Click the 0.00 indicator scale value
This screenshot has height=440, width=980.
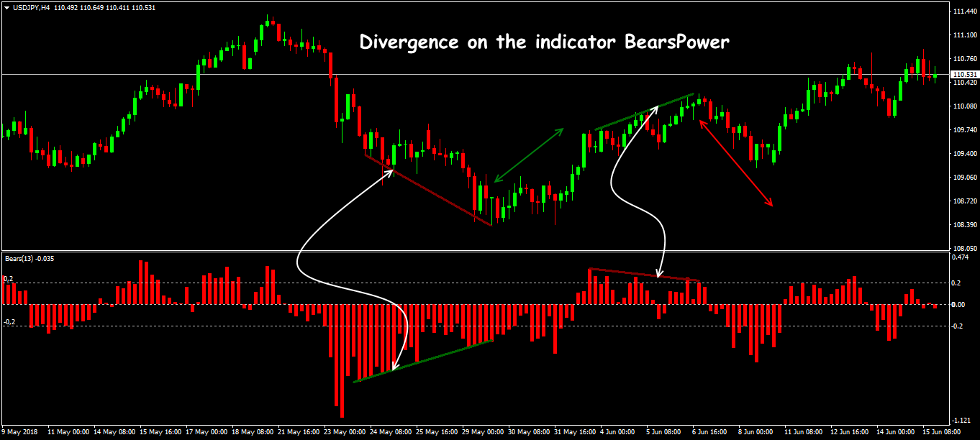click(x=958, y=305)
